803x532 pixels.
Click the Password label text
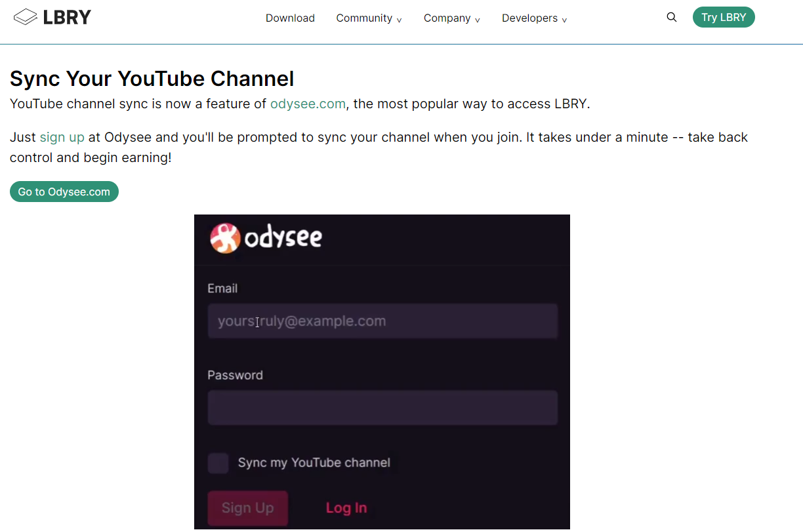click(235, 375)
